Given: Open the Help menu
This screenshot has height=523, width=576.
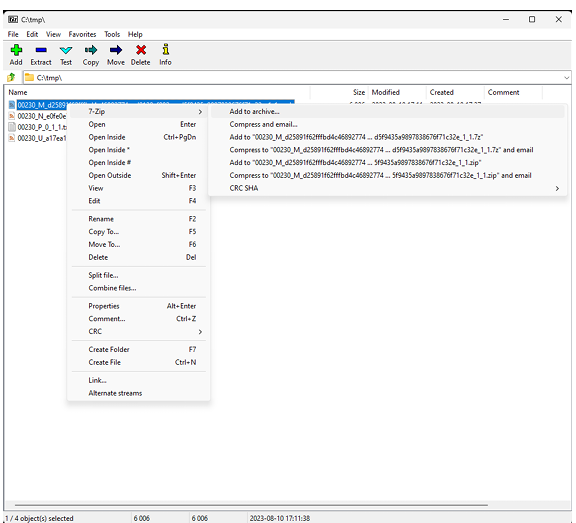Looking at the screenshot, I should (135, 34).
